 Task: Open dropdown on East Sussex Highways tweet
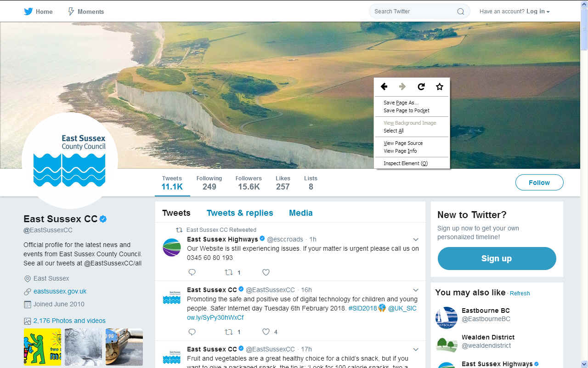pos(416,240)
